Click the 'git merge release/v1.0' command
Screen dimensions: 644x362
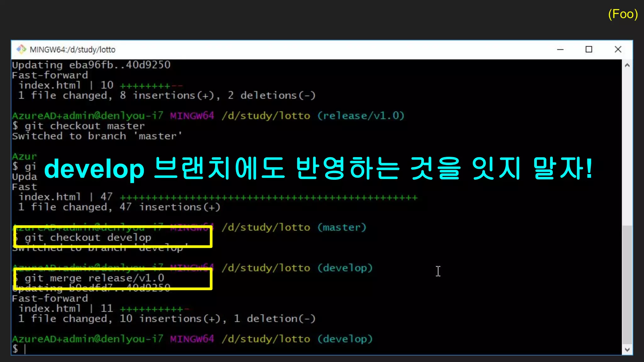(94, 278)
